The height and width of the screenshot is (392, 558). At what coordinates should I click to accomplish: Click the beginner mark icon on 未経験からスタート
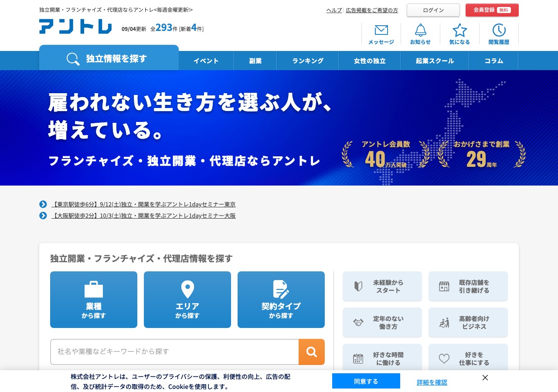click(x=358, y=286)
